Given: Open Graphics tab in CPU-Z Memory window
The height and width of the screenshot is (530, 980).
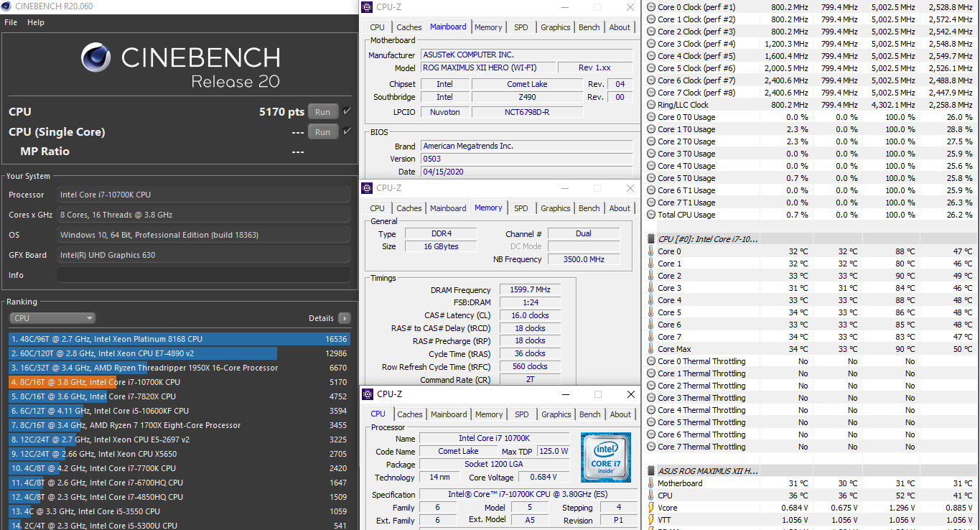Looking at the screenshot, I should coord(556,208).
